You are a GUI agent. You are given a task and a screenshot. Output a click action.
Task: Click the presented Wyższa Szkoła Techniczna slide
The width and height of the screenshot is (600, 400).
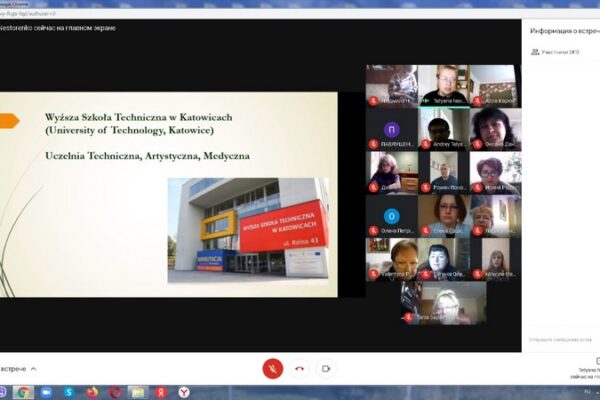pos(169,194)
